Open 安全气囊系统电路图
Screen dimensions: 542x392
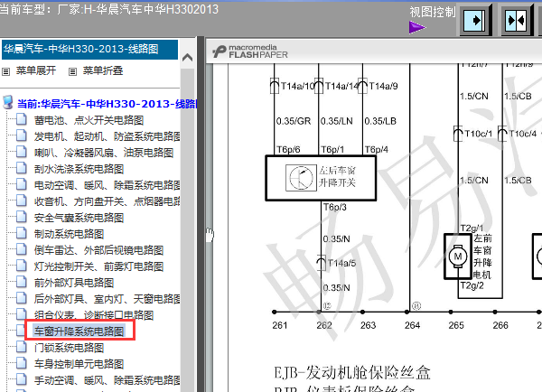tap(79, 218)
